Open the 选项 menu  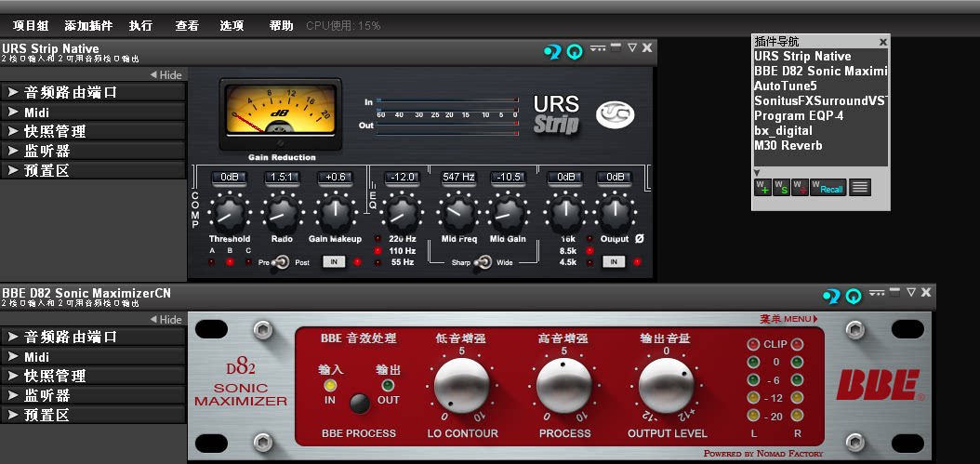pos(232,26)
